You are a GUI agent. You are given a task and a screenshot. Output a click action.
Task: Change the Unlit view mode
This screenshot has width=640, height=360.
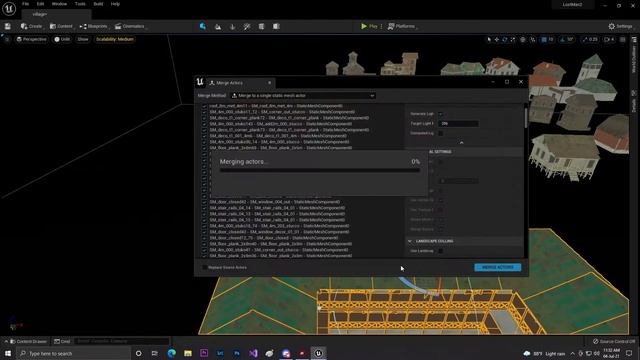62,39
